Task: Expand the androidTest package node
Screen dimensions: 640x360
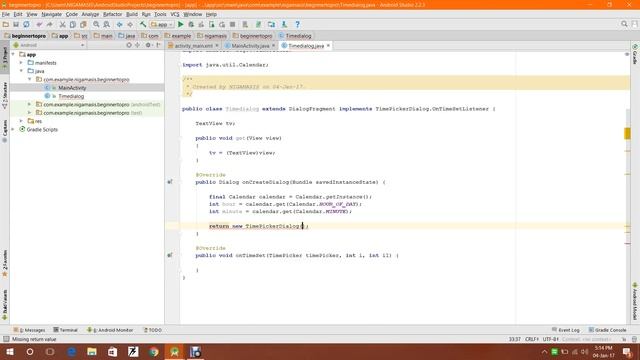Action: tap(30, 104)
